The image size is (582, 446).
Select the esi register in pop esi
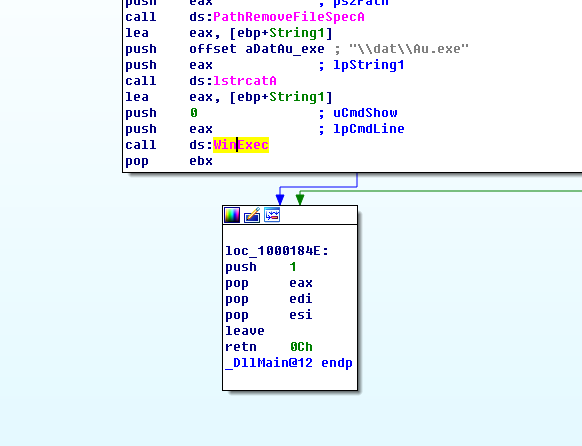point(301,315)
